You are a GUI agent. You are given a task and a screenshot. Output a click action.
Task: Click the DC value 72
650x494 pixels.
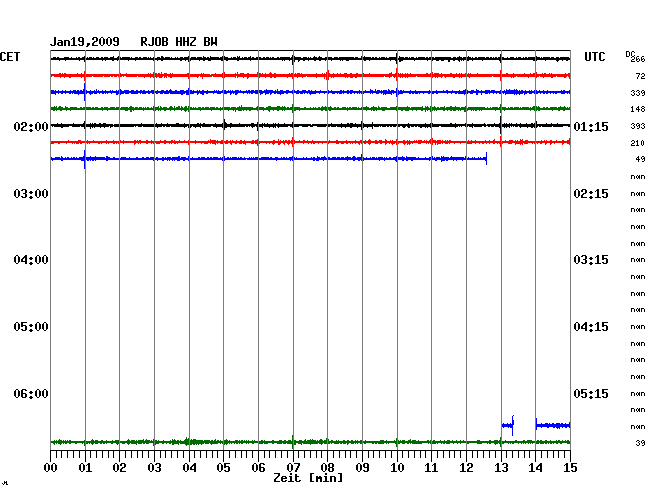click(640, 76)
